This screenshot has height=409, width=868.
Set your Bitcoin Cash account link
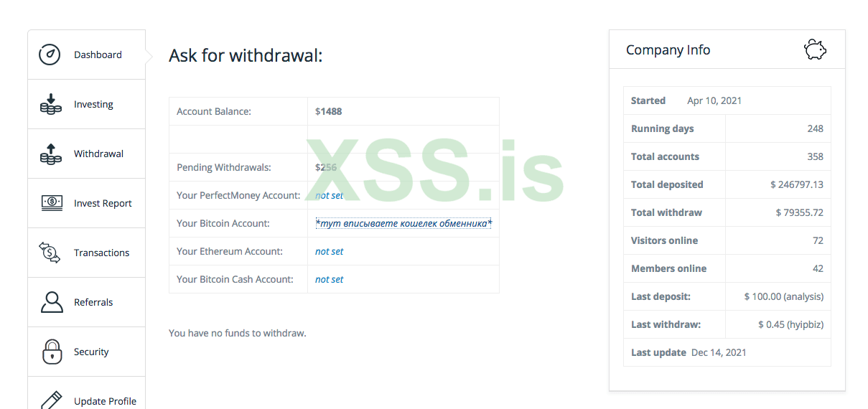point(329,279)
